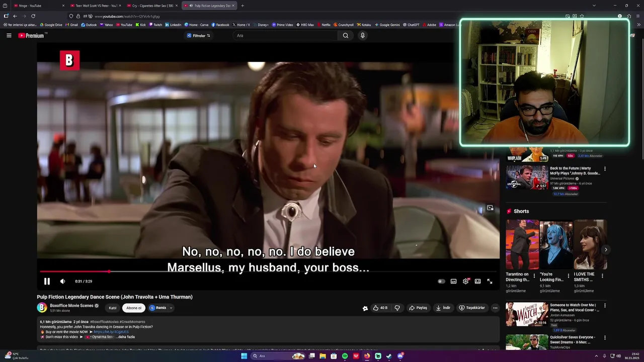Open Google Drive bookmark
Screen dimensions: 644x362
[51, 25]
